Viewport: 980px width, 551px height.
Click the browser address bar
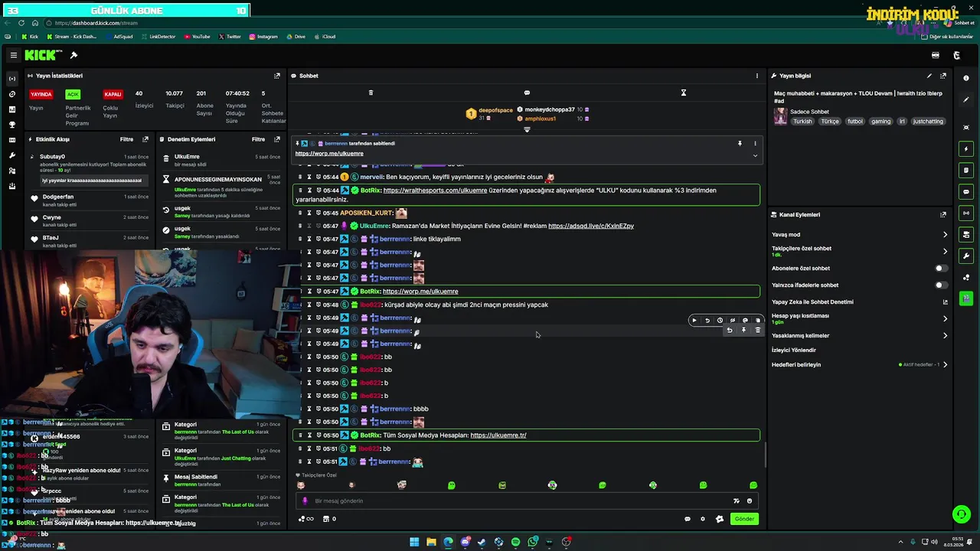[459, 23]
